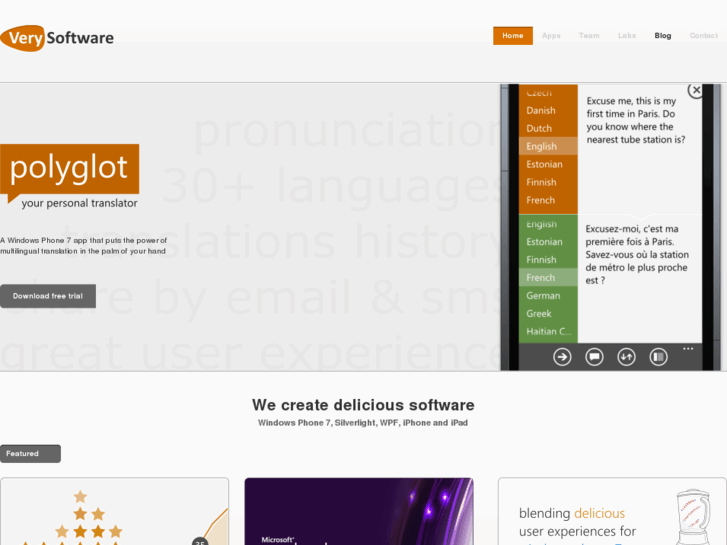Select Haitian C... in the green list

point(548,332)
